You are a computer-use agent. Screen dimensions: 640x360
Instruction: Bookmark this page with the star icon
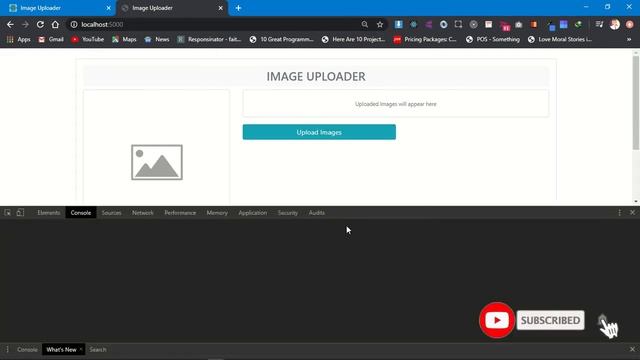pyautogui.click(x=380, y=24)
